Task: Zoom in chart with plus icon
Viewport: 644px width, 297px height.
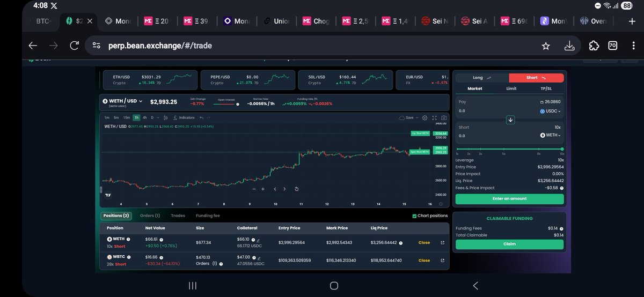Action: pyautogui.click(x=263, y=189)
